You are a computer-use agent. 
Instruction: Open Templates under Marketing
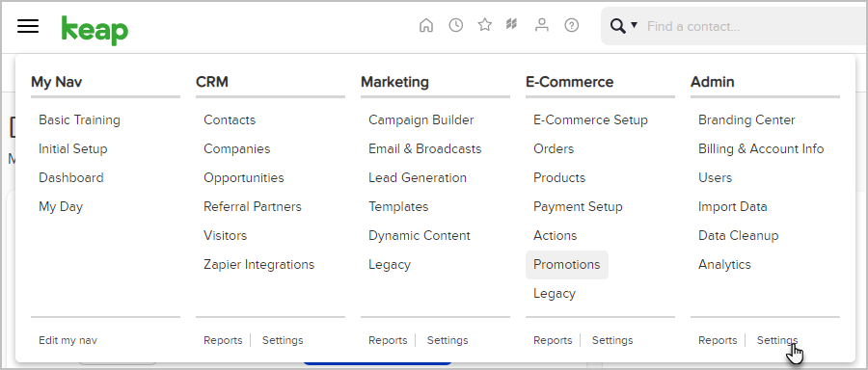(x=398, y=207)
